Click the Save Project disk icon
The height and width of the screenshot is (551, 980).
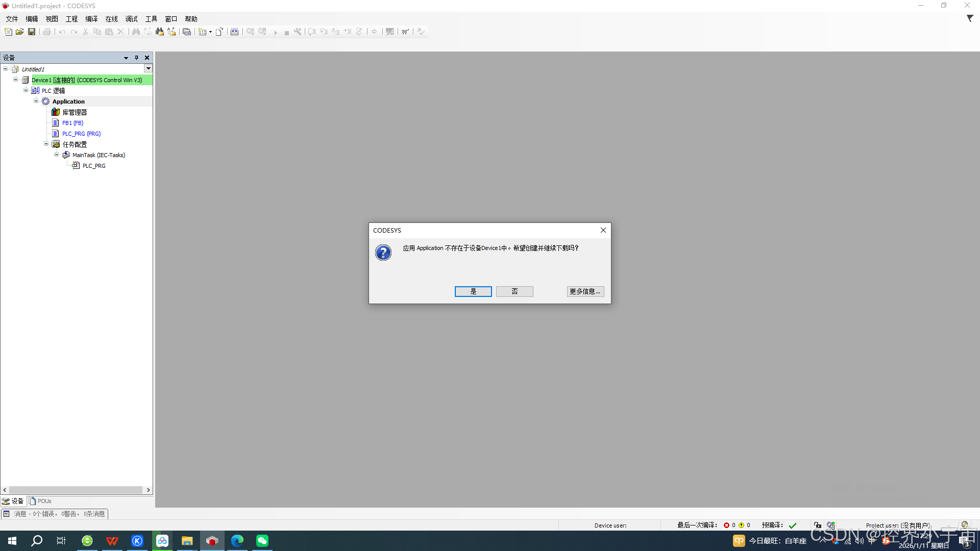(32, 32)
